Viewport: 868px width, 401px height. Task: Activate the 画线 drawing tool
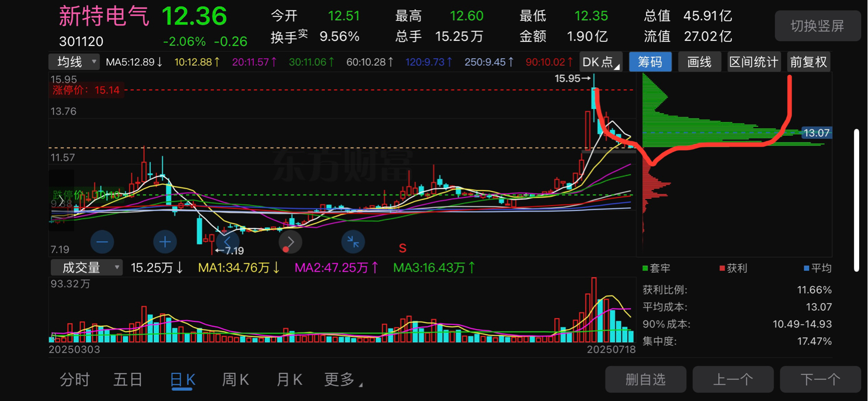coord(699,62)
